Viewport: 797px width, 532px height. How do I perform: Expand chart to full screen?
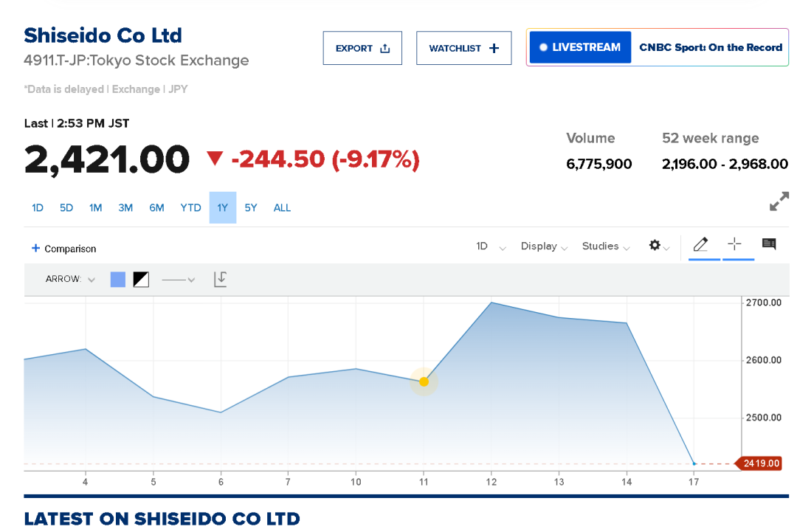click(x=779, y=202)
